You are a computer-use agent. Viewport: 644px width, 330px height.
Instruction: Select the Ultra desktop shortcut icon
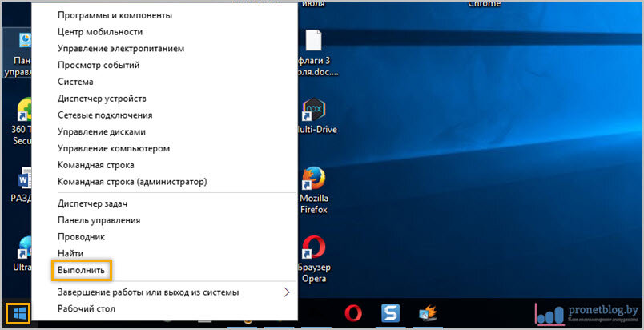click(x=22, y=254)
